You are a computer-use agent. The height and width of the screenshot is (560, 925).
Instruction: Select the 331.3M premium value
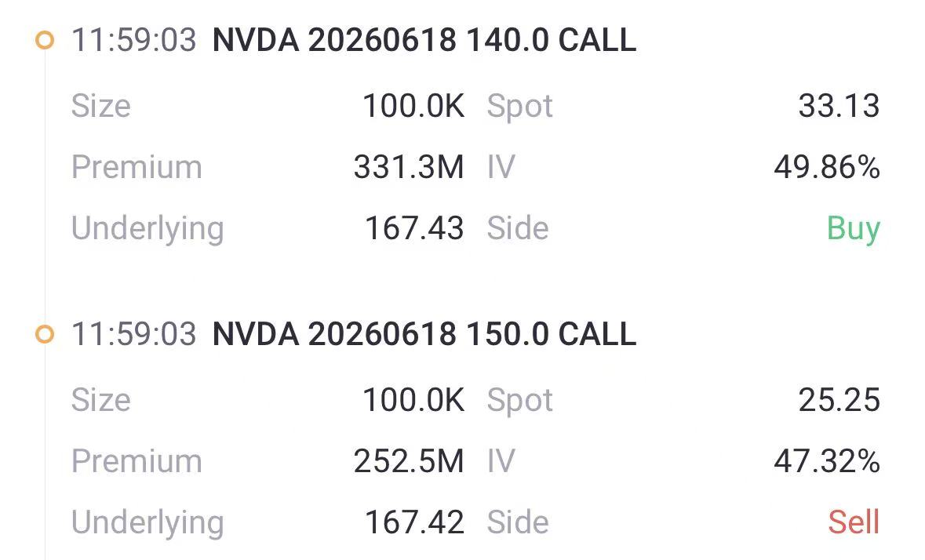tap(409, 167)
